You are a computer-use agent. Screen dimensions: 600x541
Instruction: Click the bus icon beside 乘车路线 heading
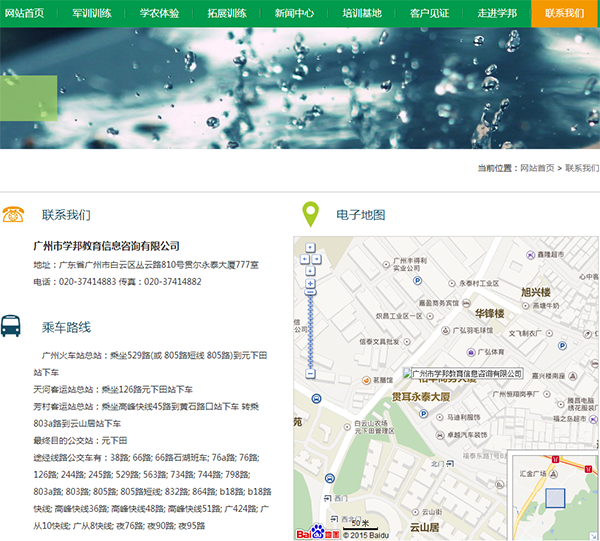pyautogui.click(x=11, y=326)
